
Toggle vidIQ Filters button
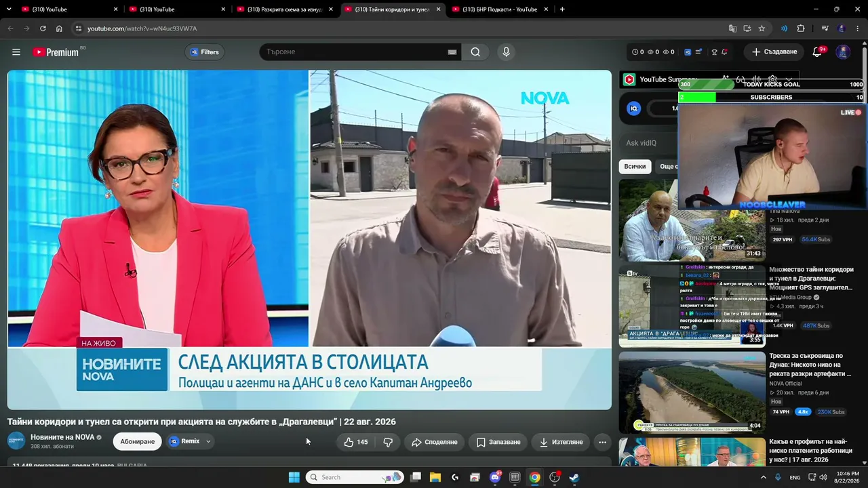coord(204,52)
